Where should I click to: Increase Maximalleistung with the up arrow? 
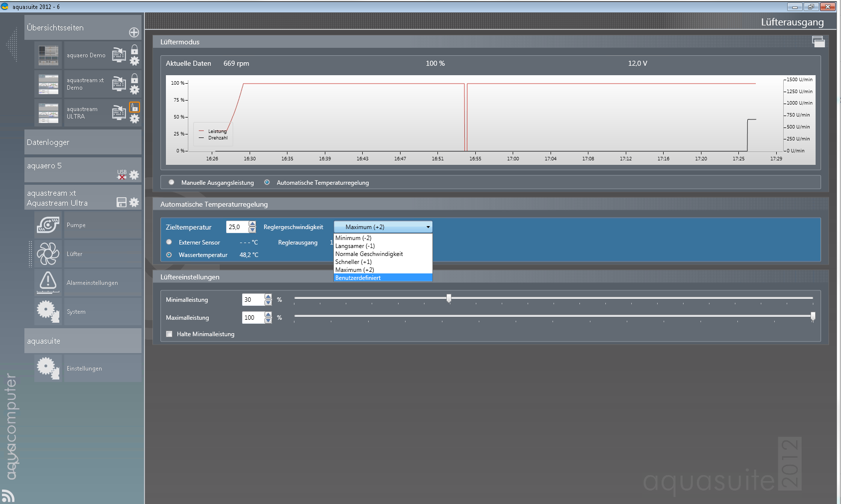pyautogui.click(x=268, y=315)
